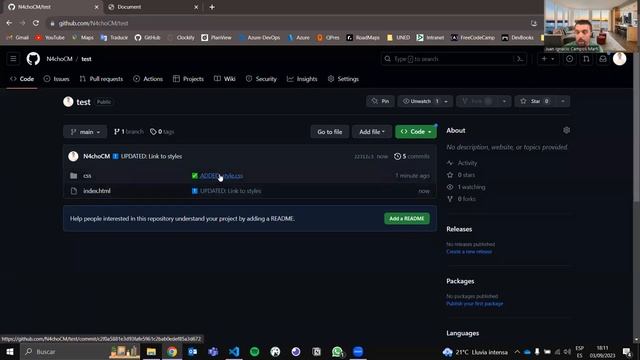Click the css folder icon
640x360 pixels.
point(73,176)
